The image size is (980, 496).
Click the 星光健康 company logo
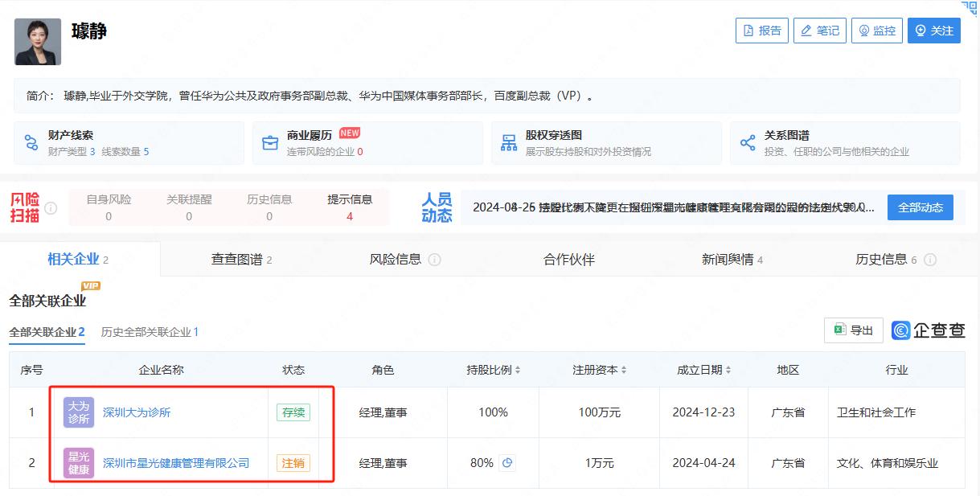(x=79, y=463)
